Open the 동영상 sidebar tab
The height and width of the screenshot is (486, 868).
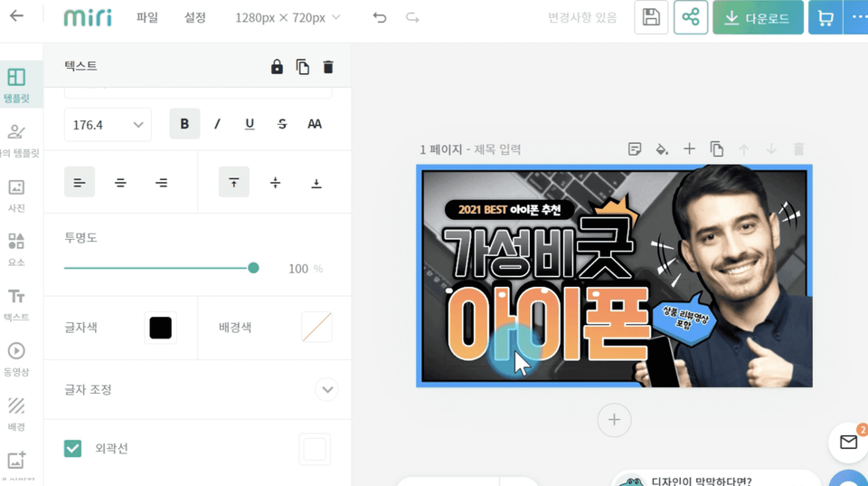click(x=16, y=359)
